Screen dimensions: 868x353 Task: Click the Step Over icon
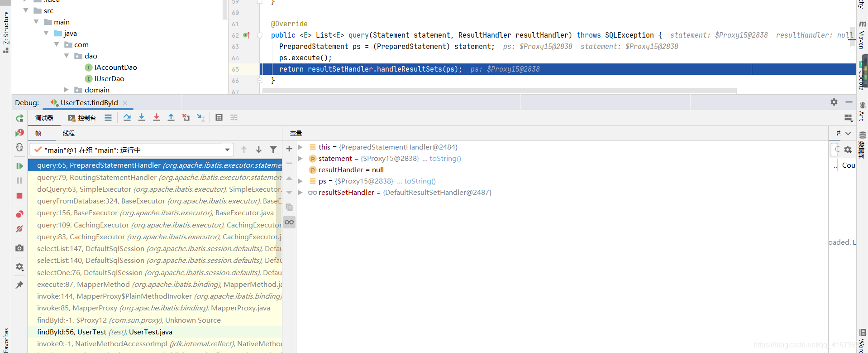pos(127,118)
